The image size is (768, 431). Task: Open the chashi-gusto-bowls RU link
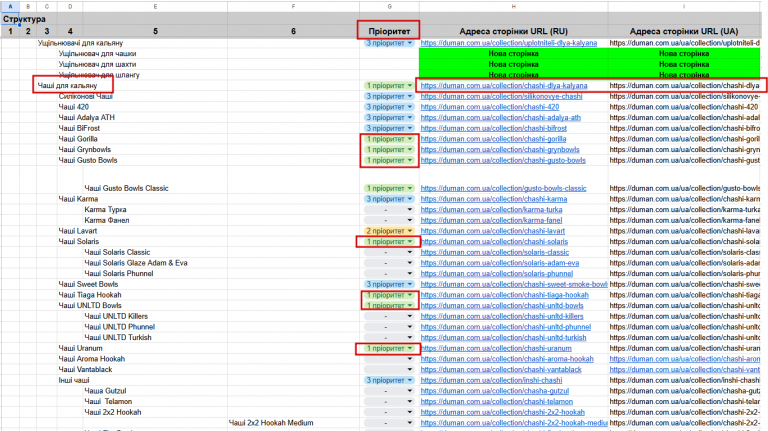[x=503, y=161]
